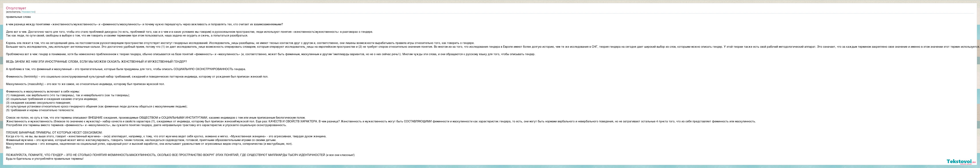
Task: Click the line starting 'Употребляя эти термины'
Action: (146, 125)
